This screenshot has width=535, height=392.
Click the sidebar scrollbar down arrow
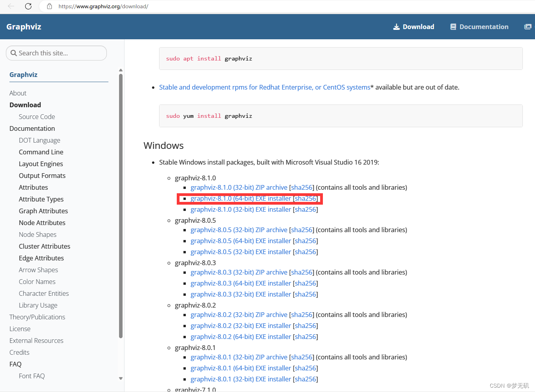pyautogui.click(x=121, y=378)
